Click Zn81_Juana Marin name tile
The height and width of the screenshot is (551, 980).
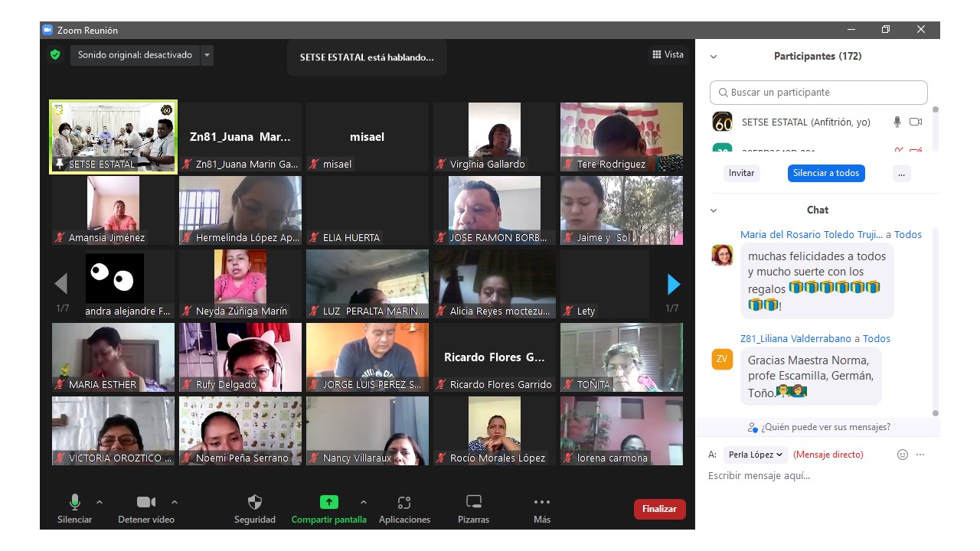[240, 137]
